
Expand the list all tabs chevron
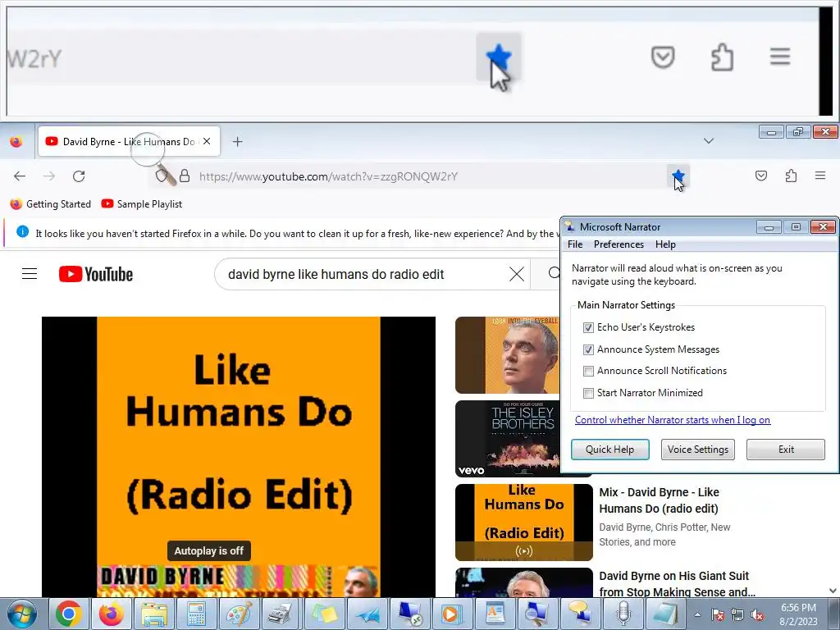[708, 141]
